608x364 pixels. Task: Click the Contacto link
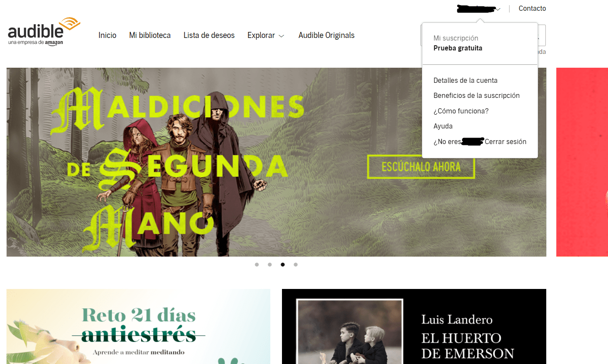coord(532,9)
